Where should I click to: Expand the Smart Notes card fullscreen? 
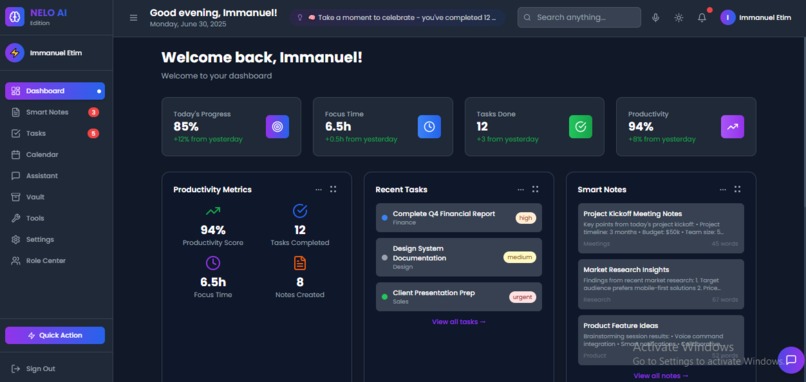coord(737,189)
